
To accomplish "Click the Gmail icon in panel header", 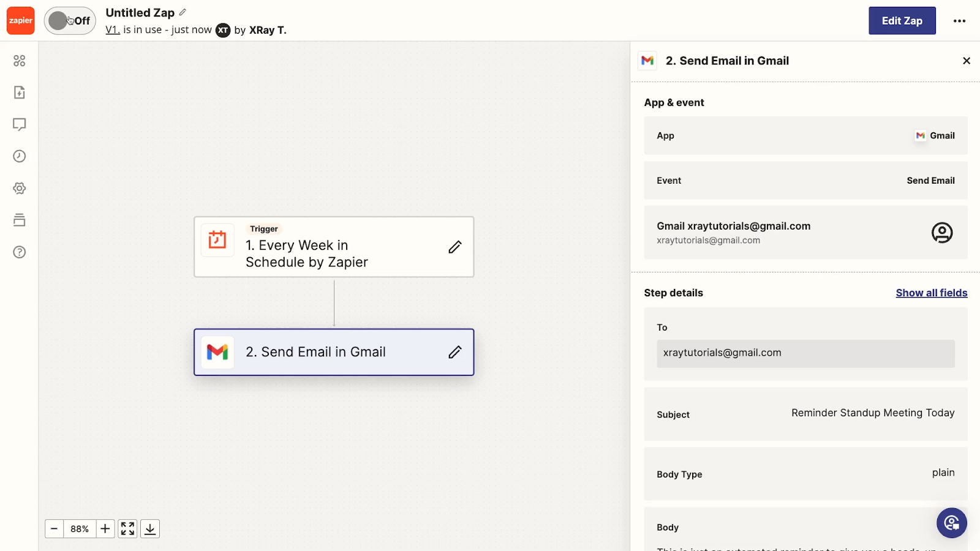I will (x=647, y=61).
